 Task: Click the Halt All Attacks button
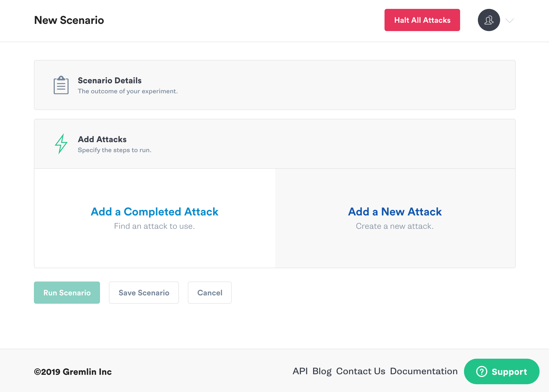click(x=422, y=20)
